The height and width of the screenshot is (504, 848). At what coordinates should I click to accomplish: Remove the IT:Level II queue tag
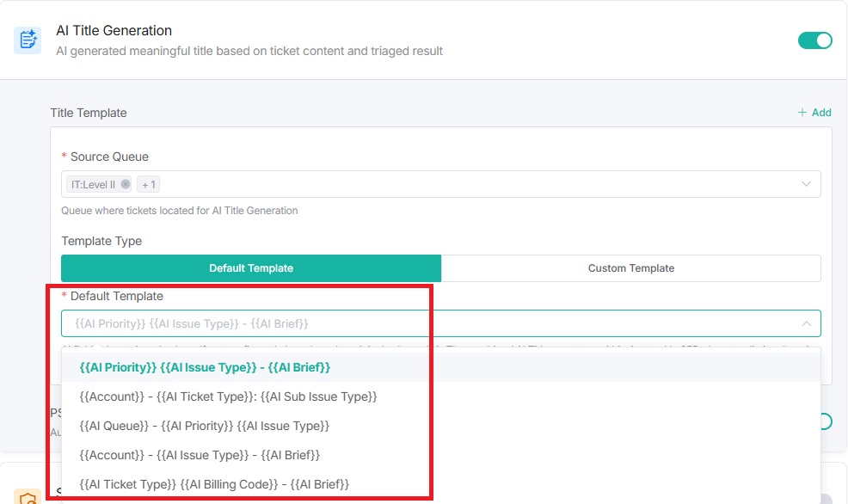point(126,184)
